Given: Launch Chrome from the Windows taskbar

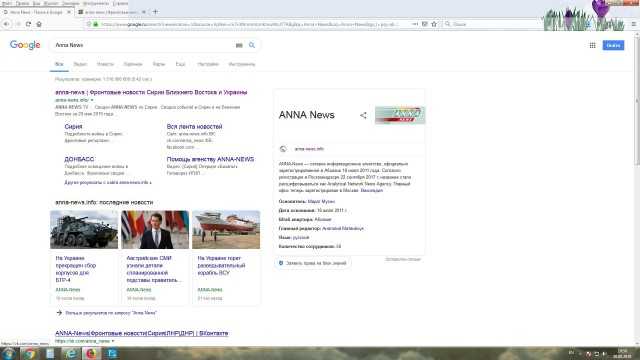Looking at the screenshot, I should click(x=29, y=353).
